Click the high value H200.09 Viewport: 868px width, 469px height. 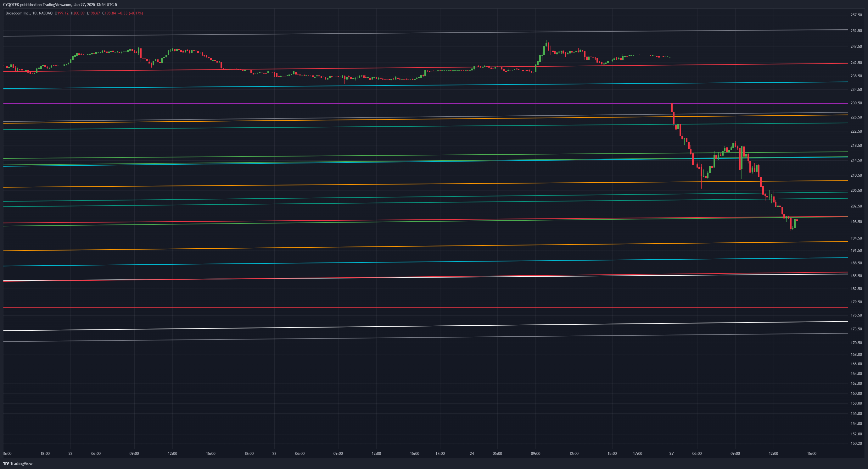click(77, 13)
